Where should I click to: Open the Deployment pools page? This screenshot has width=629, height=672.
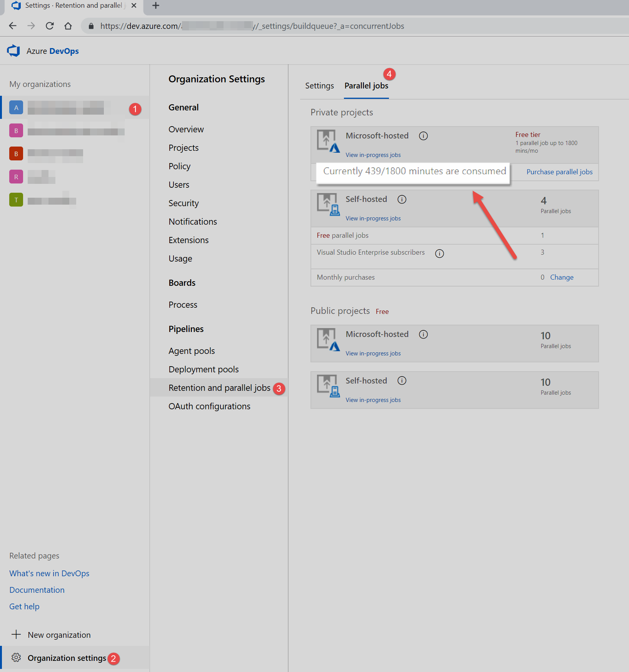pyautogui.click(x=204, y=369)
